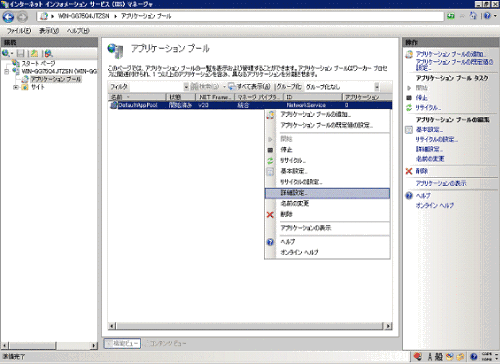Viewport: 500px width, 364px height.
Task: Click app pool list horizontal scrollbar left arrow
Action: click(x=112, y=326)
